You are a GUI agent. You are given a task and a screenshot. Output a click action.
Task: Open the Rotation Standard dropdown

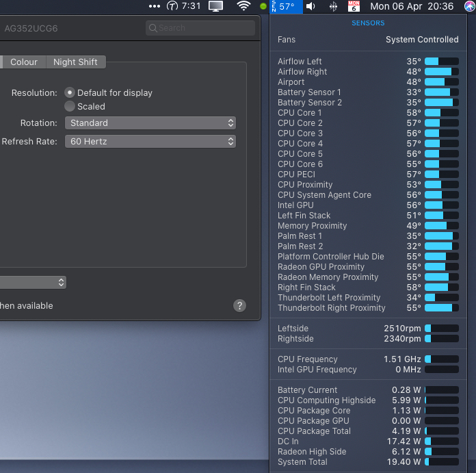(150, 123)
